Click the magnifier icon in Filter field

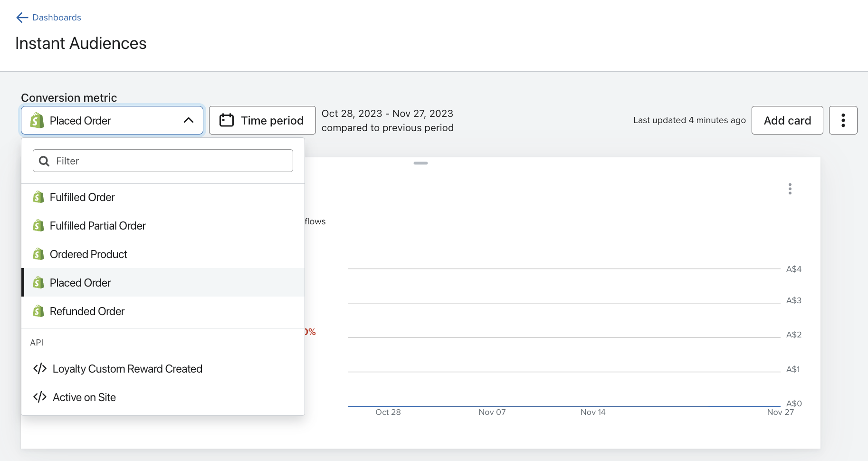click(44, 161)
